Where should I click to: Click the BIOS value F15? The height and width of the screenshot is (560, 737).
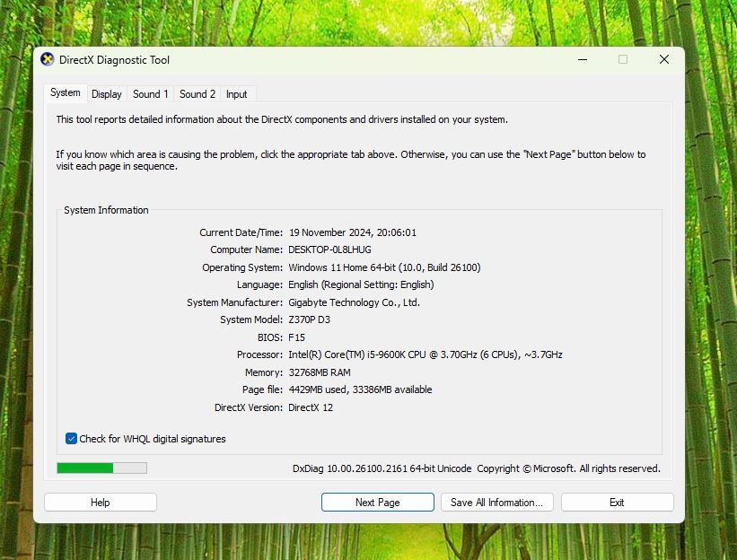[296, 337]
